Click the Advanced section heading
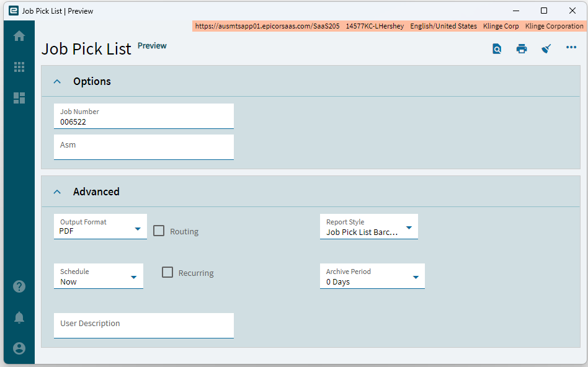 [96, 192]
